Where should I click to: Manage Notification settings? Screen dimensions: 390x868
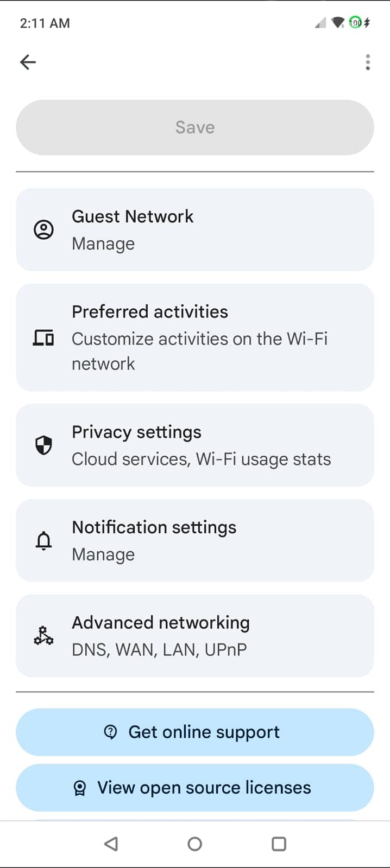tap(195, 540)
